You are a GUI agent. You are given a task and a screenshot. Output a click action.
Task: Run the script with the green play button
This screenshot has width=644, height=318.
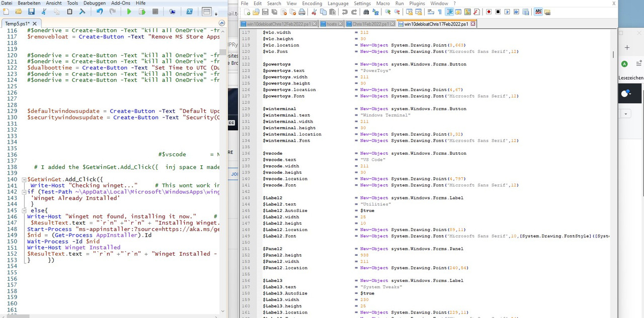tap(129, 11)
